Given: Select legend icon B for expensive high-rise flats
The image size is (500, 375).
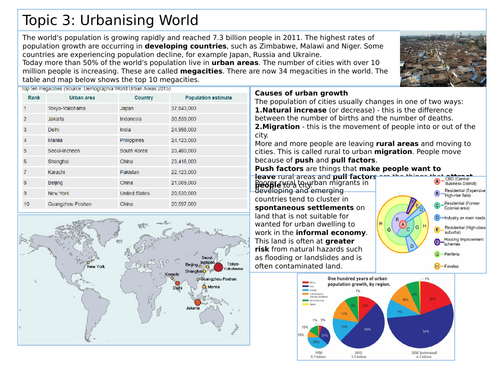Looking at the screenshot, I should click(x=437, y=193).
